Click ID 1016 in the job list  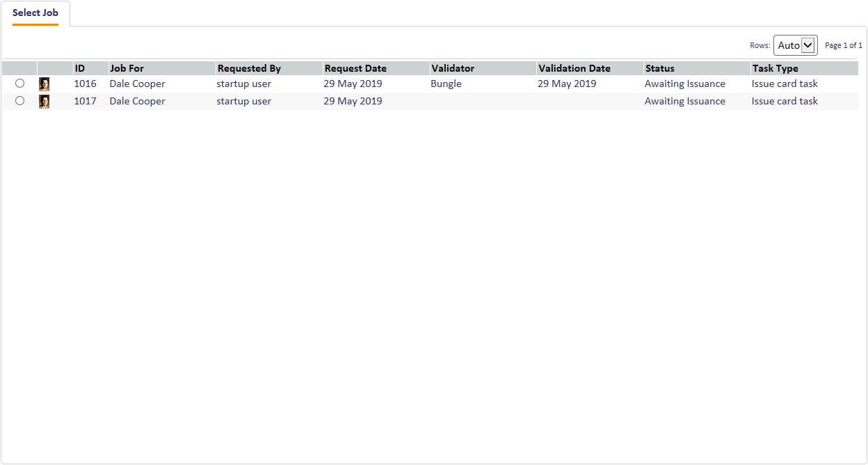(85, 84)
